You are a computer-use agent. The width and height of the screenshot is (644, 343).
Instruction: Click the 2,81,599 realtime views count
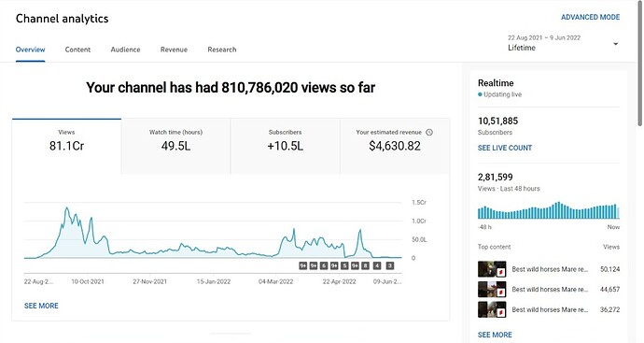click(x=495, y=178)
